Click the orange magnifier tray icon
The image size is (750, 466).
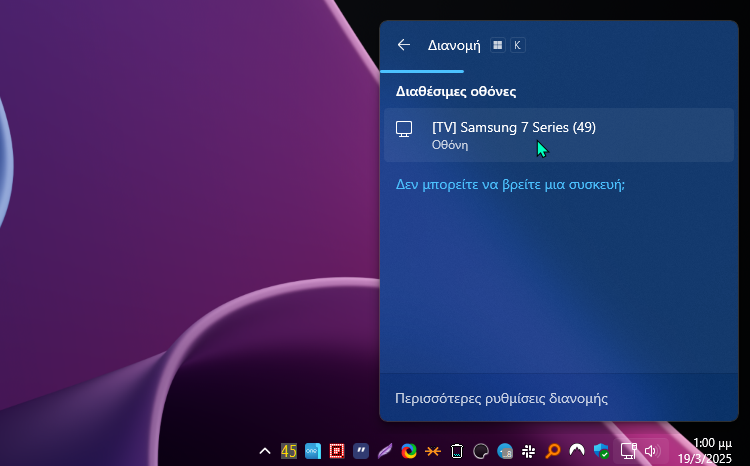click(x=553, y=451)
